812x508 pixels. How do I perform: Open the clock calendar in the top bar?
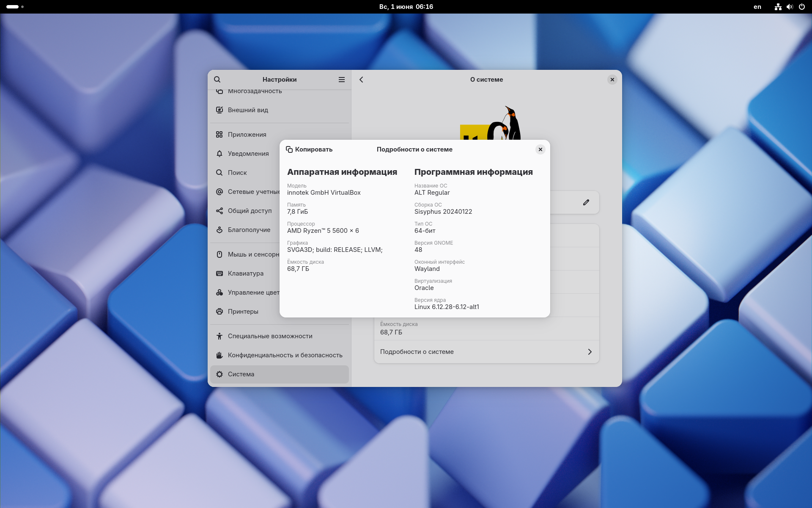coord(406,7)
